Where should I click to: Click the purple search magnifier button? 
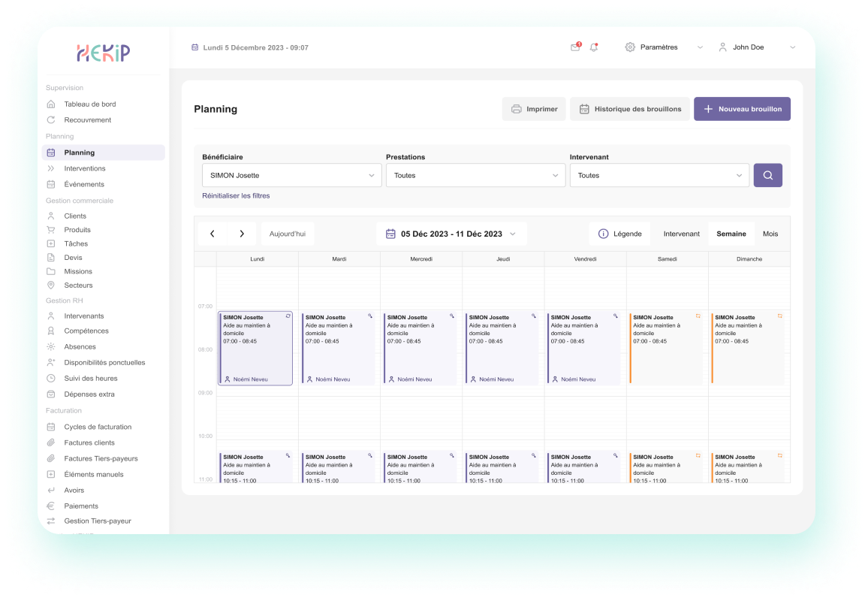(x=767, y=175)
